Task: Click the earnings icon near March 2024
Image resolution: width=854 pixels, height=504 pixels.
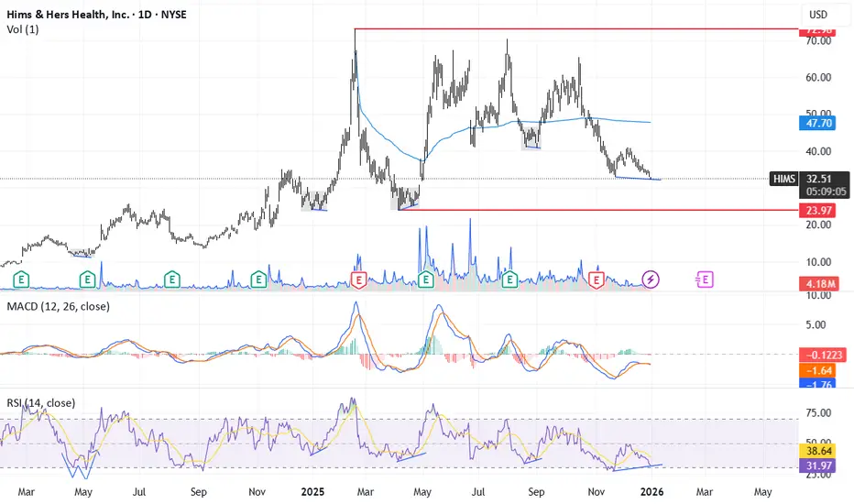Action: coord(21,280)
